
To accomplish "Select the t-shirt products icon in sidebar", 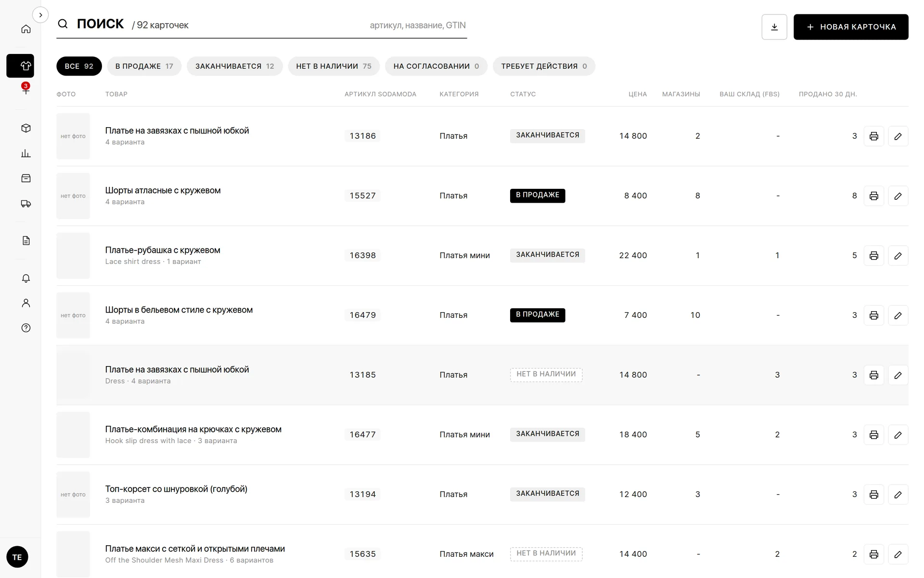I will click(20, 66).
